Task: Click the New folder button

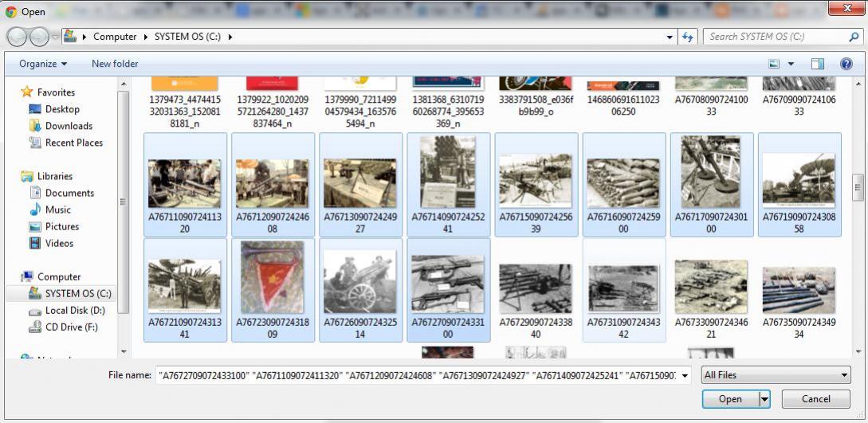Action: [x=115, y=65]
